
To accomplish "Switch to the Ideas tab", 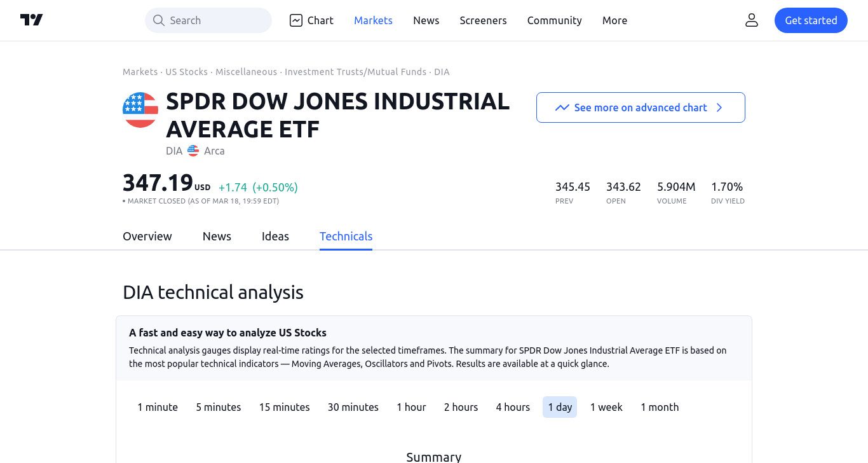I will click(275, 236).
